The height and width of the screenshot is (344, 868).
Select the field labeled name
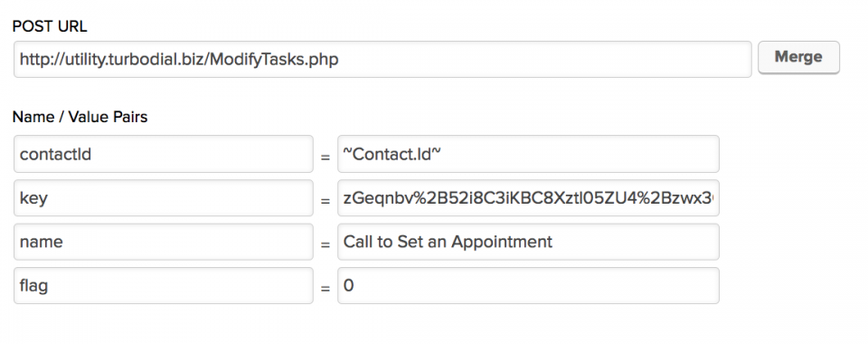(164, 242)
